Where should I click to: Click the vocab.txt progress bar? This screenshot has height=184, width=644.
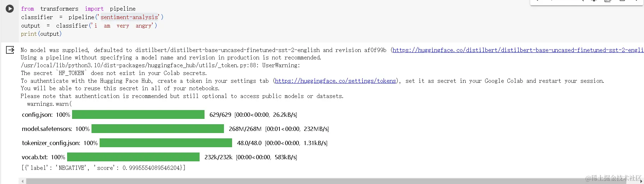(133, 157)
